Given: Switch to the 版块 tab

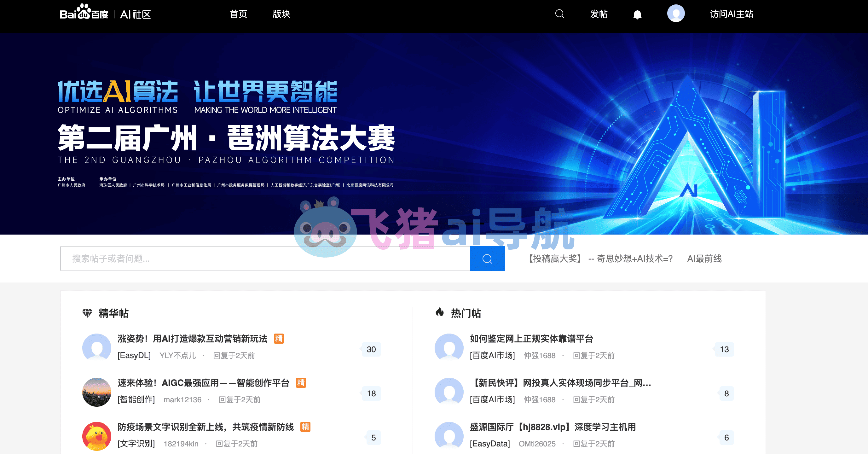Looking at the screenshot, I should click(281, 14).
